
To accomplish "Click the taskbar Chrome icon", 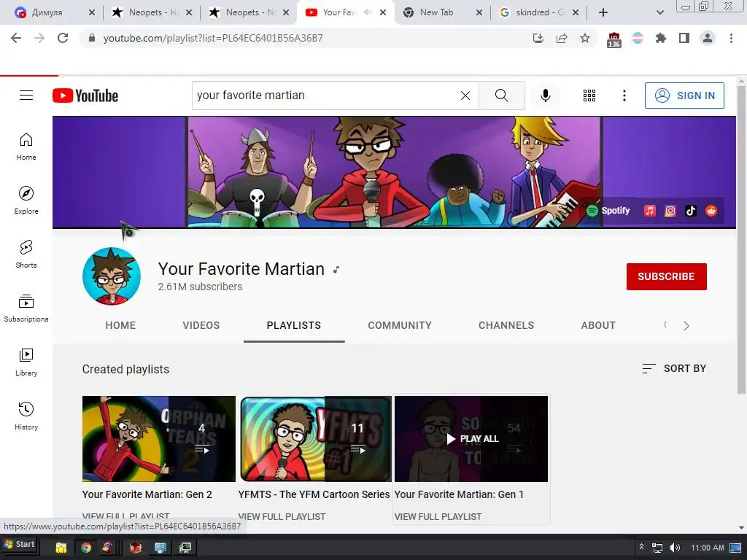I will click(86, 548).
